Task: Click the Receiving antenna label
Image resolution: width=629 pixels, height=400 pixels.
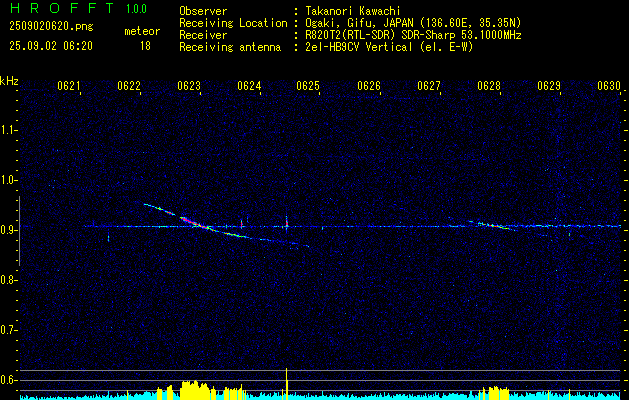Action: 230,47
